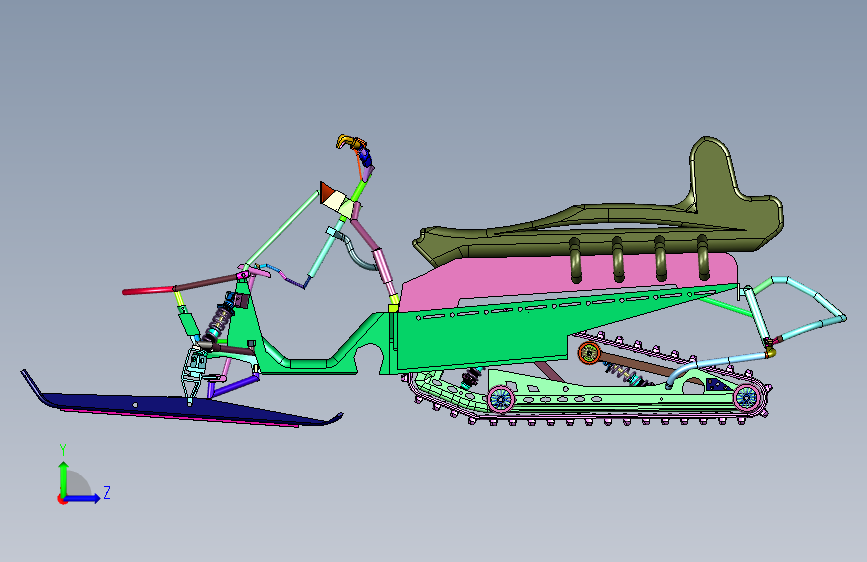The width and height of the screenshot is (867, 562).
Task: Select the orange handlebar grip at top
Action: 350,142
